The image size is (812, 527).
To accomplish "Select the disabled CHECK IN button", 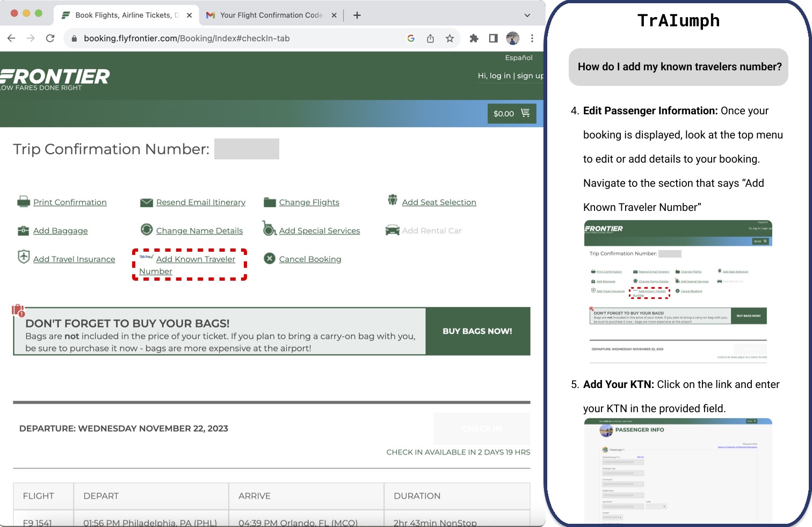I will click(x=482, y=429).
